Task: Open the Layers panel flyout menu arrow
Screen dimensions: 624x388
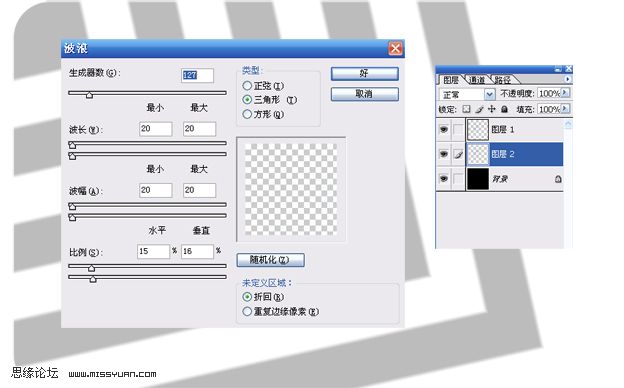Action: click(567, 79)
